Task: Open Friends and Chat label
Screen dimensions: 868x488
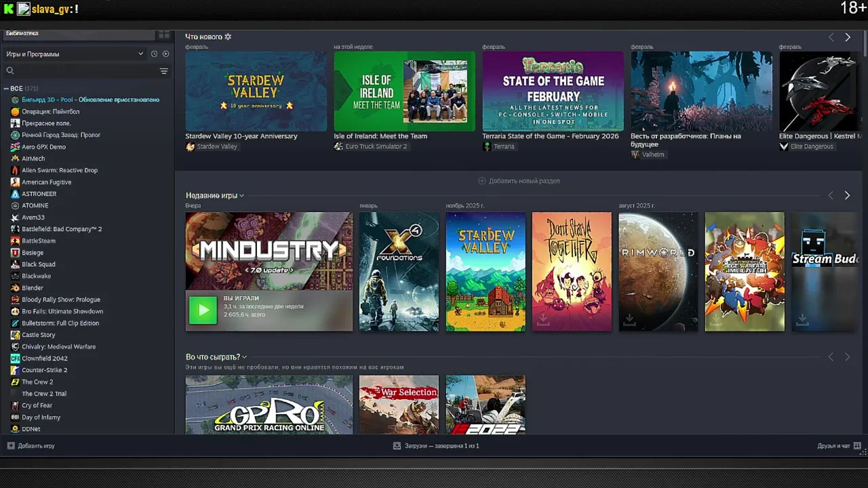Action: pyautogui.click(x=833, y=446)
